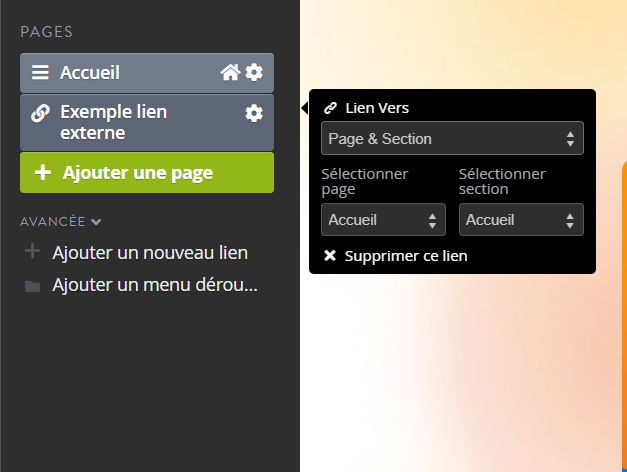Collapse the Avancée section chevron
This screenshot has width=627, height=472.
(96, 222)
